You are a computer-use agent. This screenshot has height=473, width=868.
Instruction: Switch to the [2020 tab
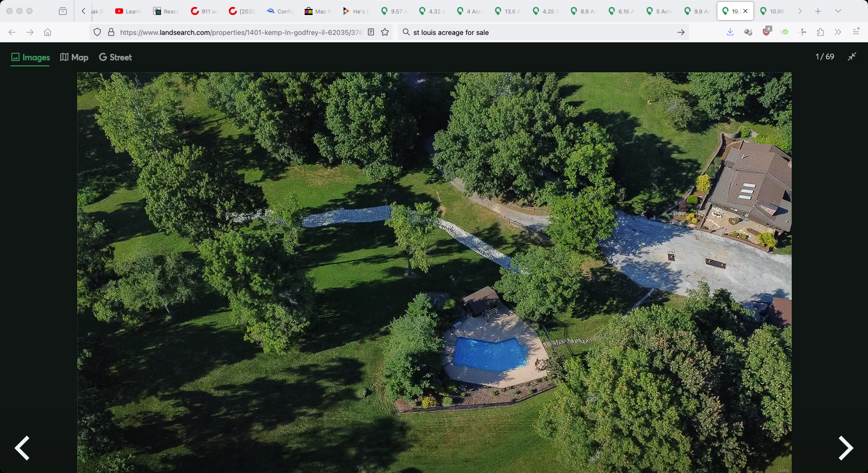242,11
